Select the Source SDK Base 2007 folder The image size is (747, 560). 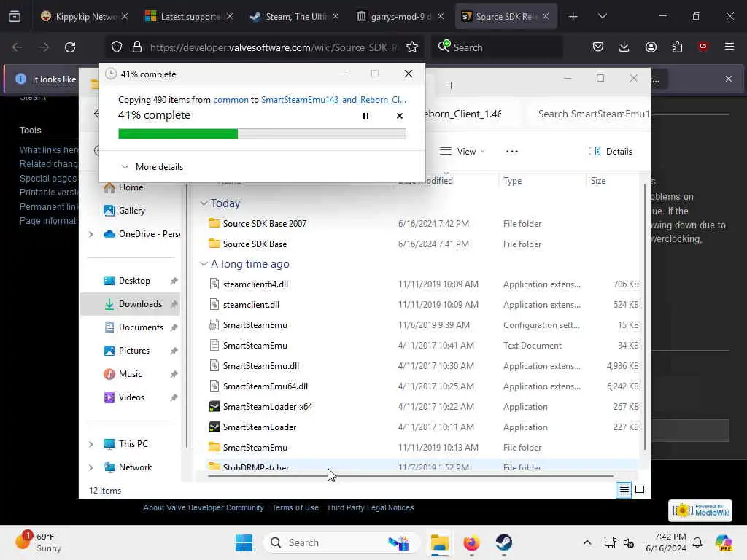[264, 223]
